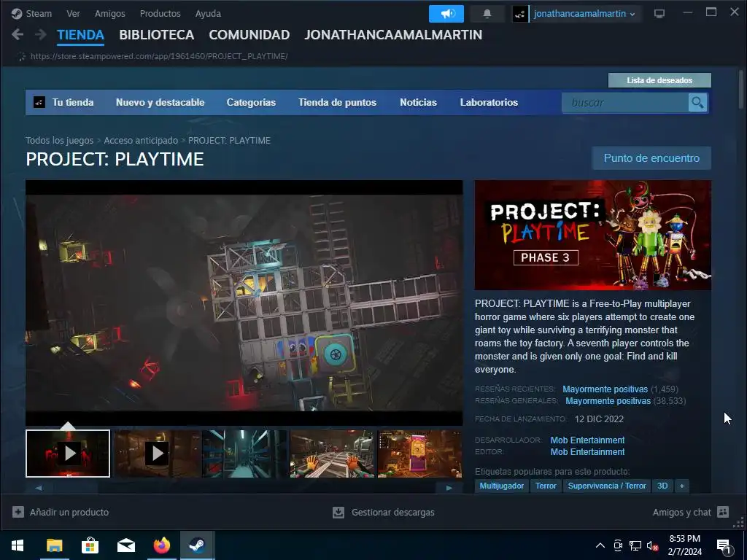This screenshot has height=560, width=747.
Task: Open Mail app from taskbar
Action: pyautogui.click(x=125, y=545)
